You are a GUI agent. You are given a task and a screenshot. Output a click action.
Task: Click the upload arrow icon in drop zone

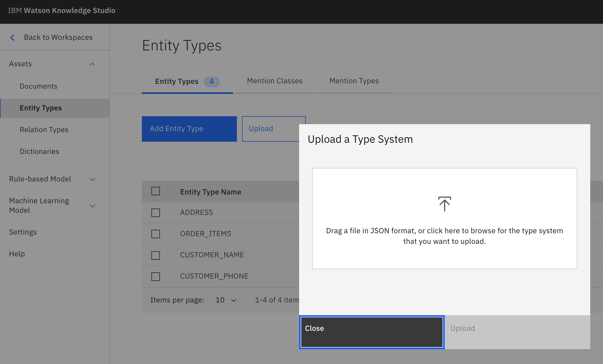tap(444, 204)
